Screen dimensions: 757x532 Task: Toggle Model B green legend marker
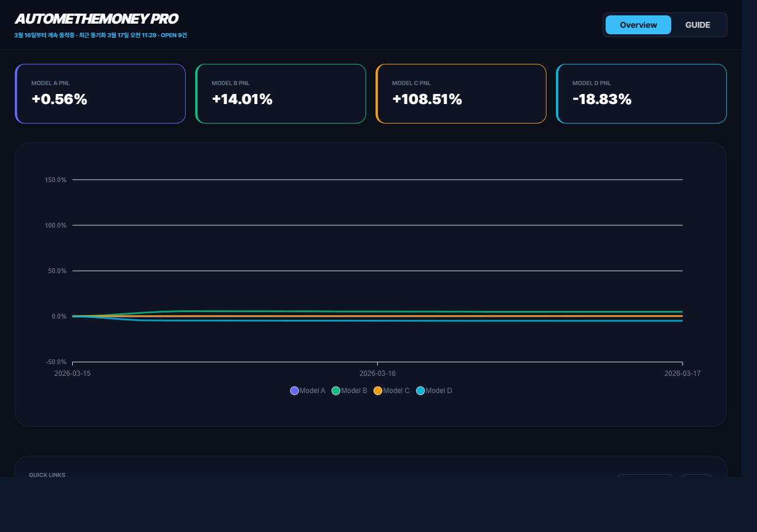pos(336,391)
